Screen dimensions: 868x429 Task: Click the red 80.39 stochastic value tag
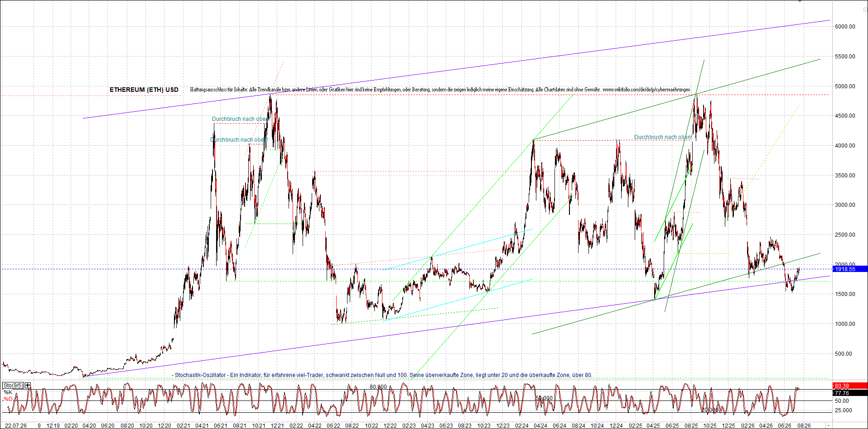pos(850,386)
